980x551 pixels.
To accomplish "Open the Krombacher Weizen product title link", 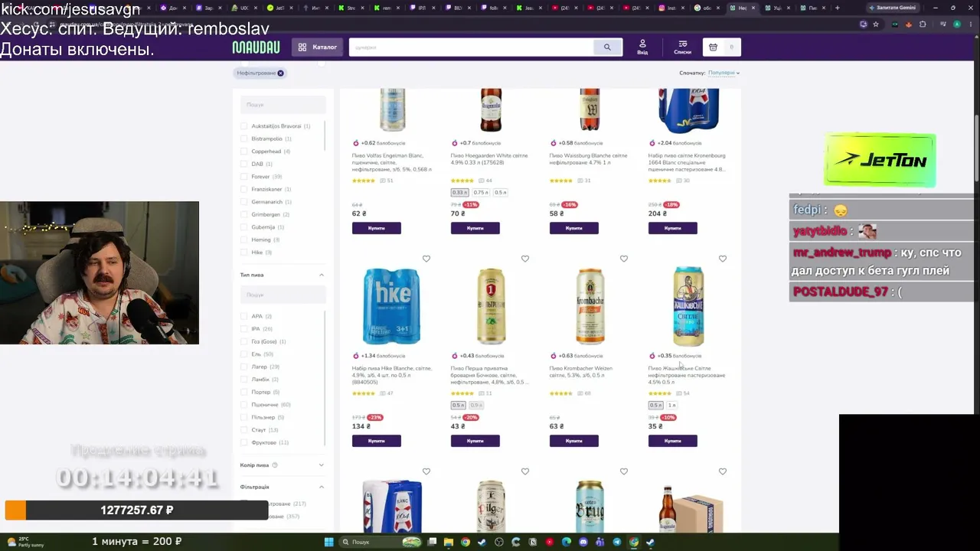I will [x=581, y=372].
